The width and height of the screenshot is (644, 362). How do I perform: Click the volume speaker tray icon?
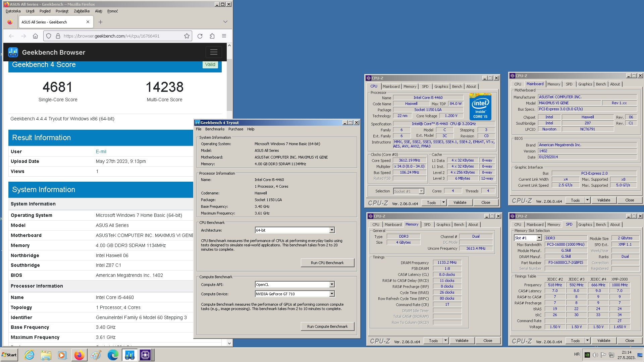(x=595, y=355)
